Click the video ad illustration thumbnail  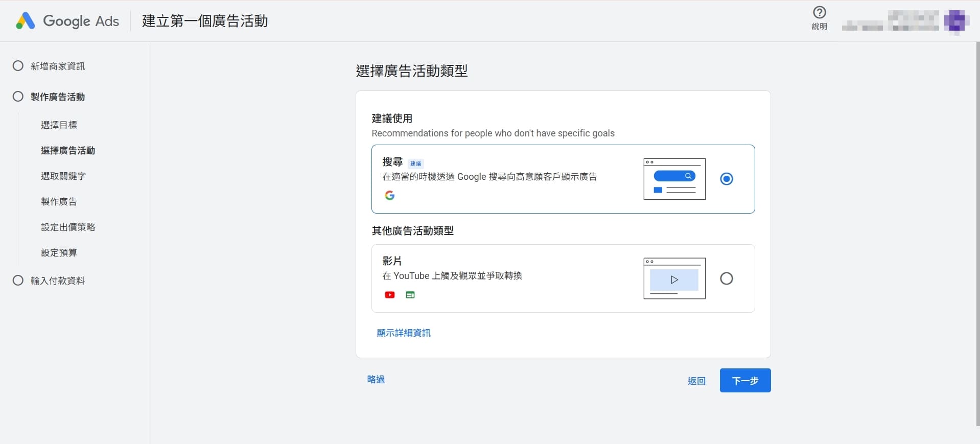pyautogui.click(x=674, y=278)
